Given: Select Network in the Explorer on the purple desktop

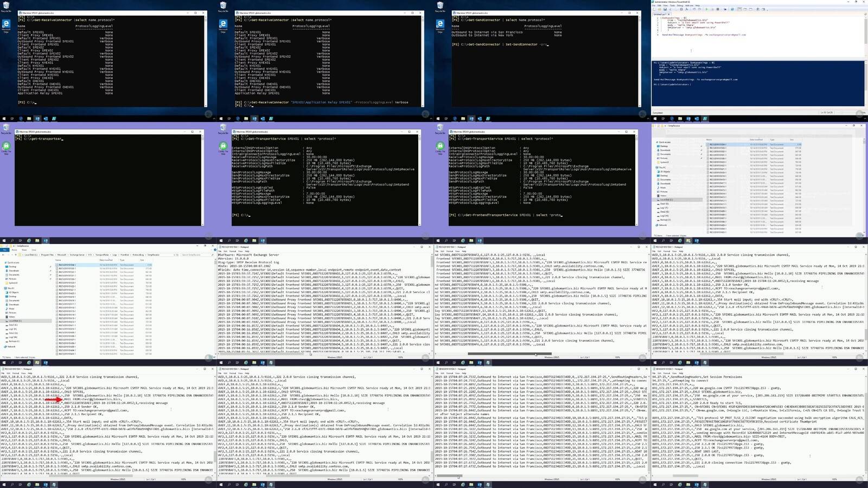Looking at the screenshot, I should tap(662, 225).
